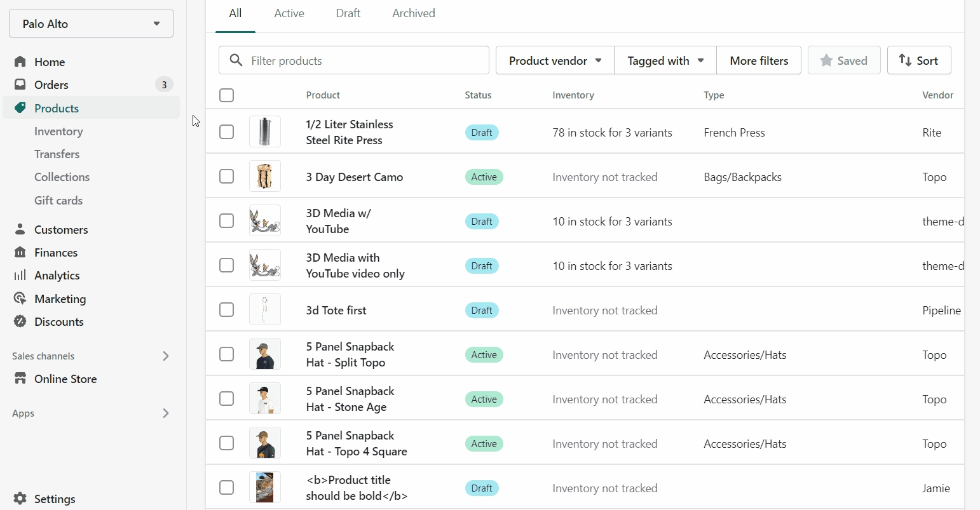
Task: Open Orders via the inbox icon
Action: tap(20, 84)
